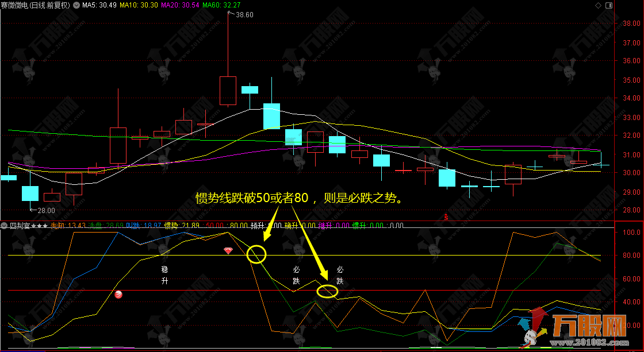
Task: Click the 38.60 high price label
Action: pyautogui.click(x=244, y=15)
